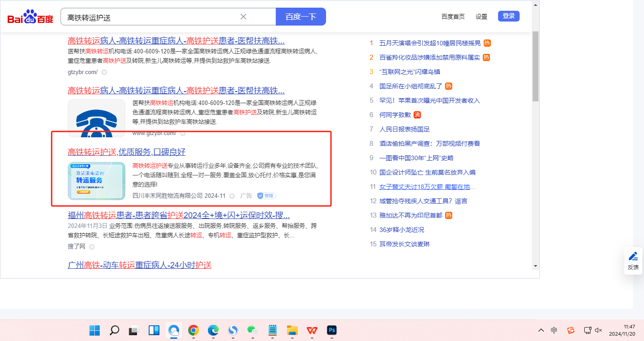
Task: Open the dropdown arrow next to 搜了网
Action: 92,246
